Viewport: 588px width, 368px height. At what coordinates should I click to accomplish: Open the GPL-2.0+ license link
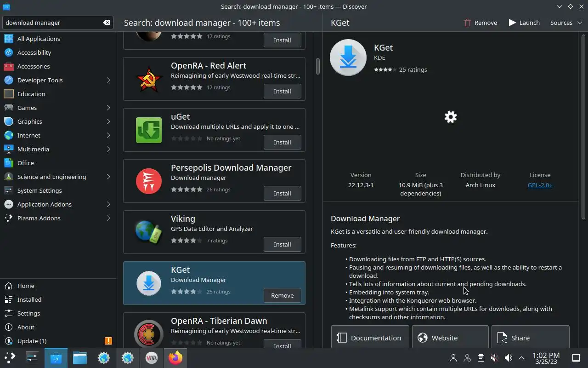point(540,185)
